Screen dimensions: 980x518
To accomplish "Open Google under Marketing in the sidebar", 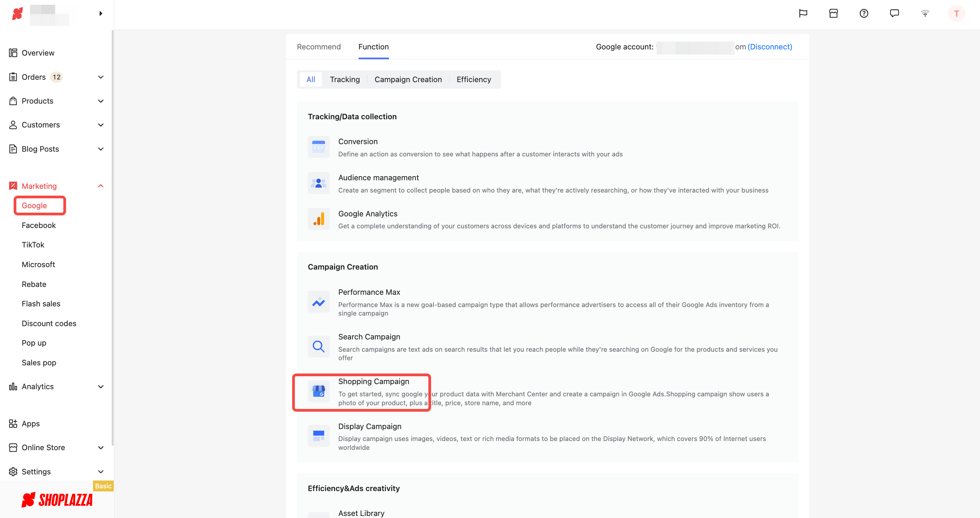I will (34, 205).
